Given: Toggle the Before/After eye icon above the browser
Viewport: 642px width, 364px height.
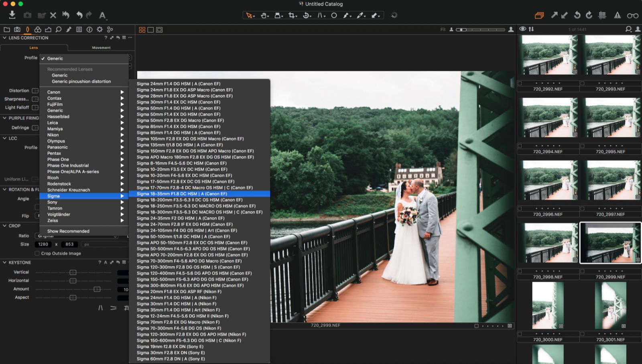Looking at the screenshot, I should 522,29.
